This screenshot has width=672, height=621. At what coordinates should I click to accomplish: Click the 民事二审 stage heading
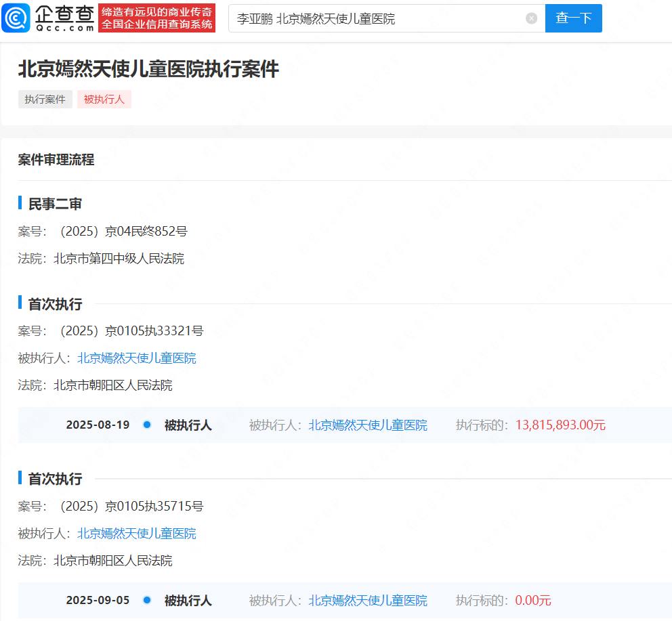pyautogui.click(x=55, y=204)
